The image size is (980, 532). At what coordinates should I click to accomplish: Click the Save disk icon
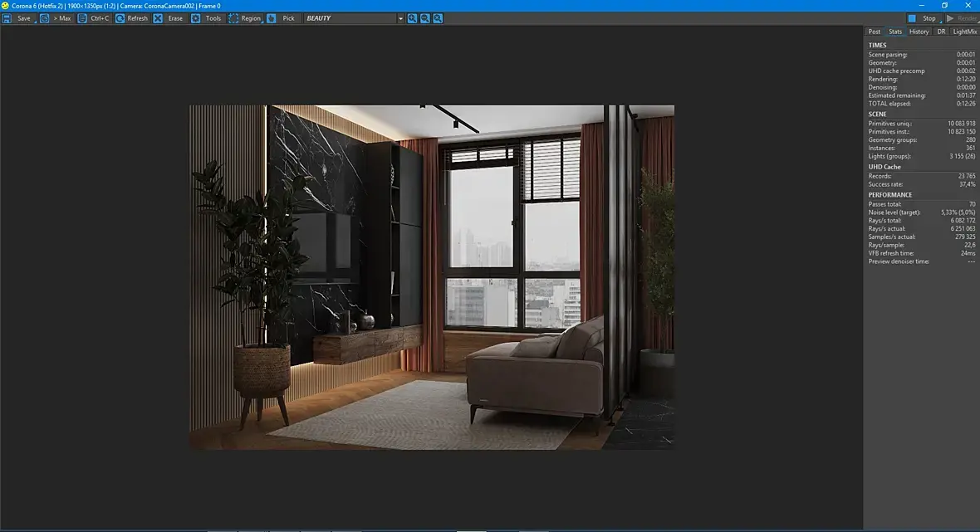point(7,19)
